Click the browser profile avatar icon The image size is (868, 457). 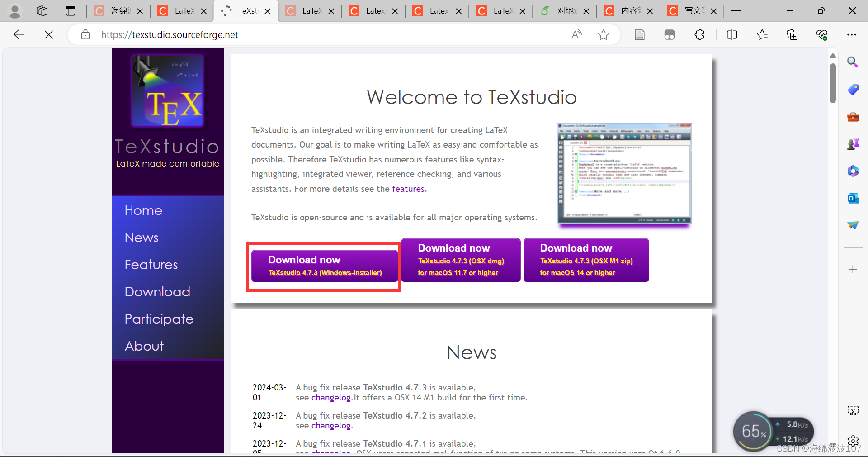[x=15, y=11]
